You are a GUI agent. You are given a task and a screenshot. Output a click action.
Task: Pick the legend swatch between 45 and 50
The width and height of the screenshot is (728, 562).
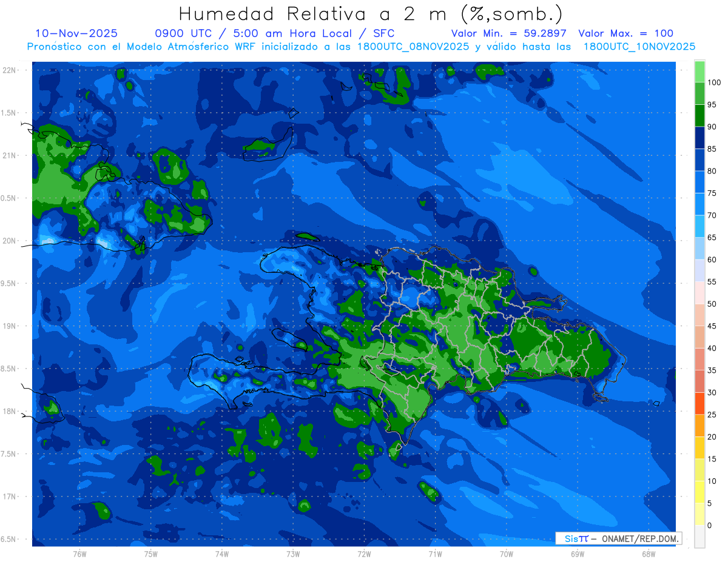click(699, 315)
